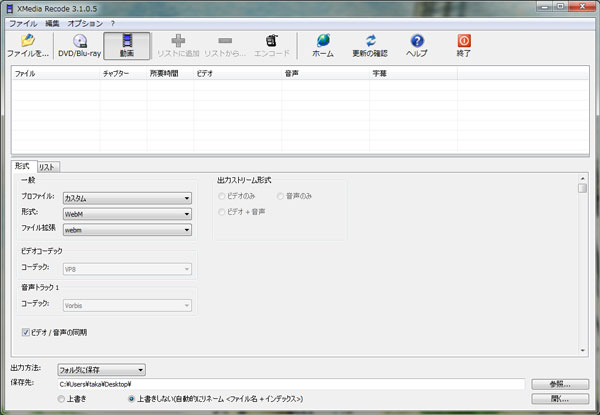Viewport: 600px width, 415px height.
Task: Click the ホーム globe icon
Action: [x=323, y=45]
